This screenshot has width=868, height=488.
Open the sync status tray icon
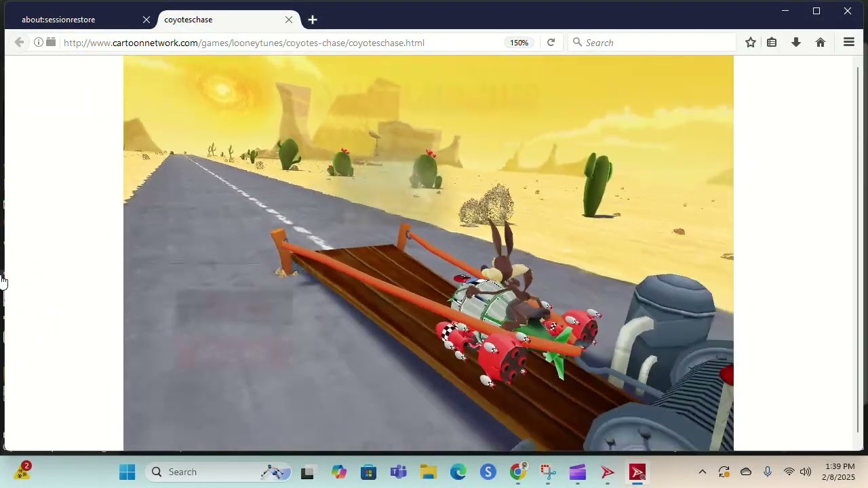pos(724,472)
